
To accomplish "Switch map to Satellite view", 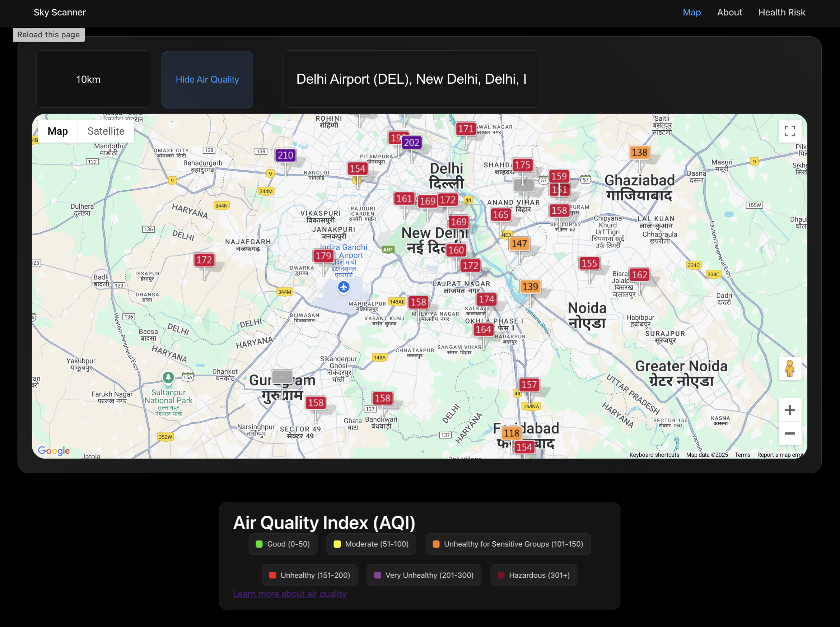I will tap(106, 131).
